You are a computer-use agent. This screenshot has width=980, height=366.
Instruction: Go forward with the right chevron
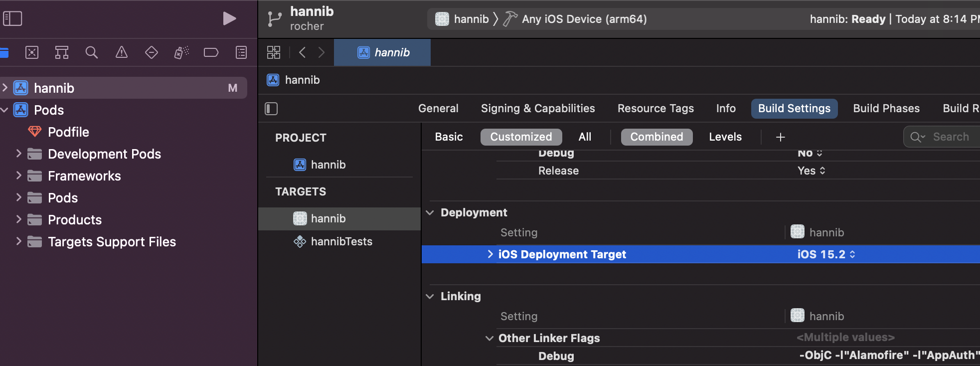coord(322,52)
